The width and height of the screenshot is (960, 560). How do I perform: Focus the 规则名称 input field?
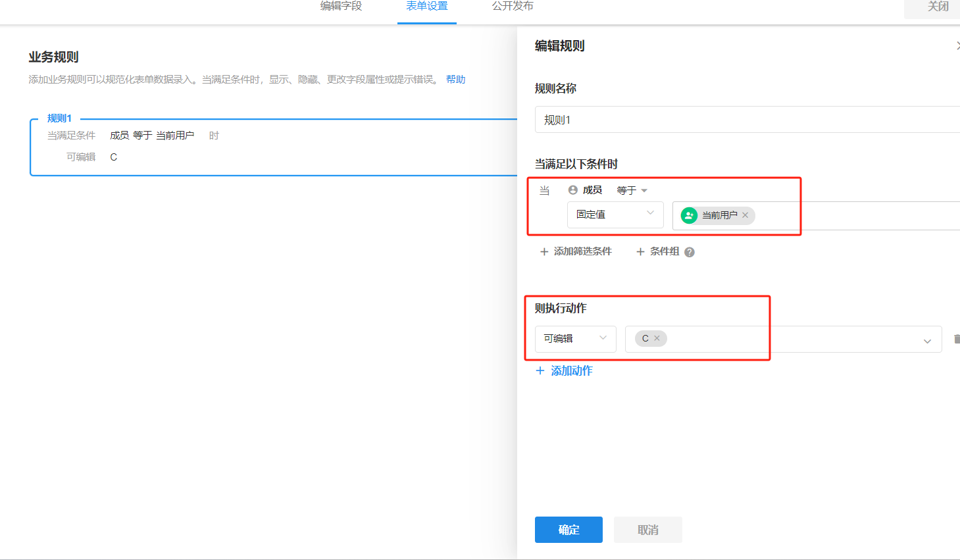pyautogui.click(x=744, y=120)
